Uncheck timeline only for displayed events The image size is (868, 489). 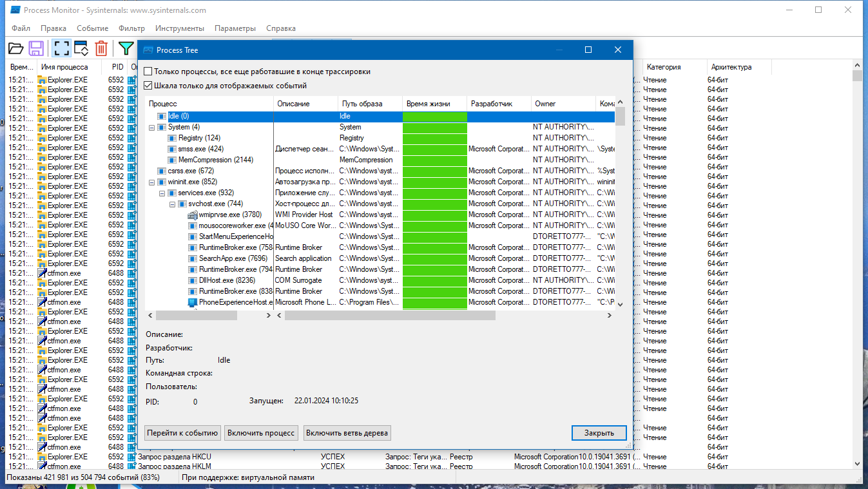148,85
